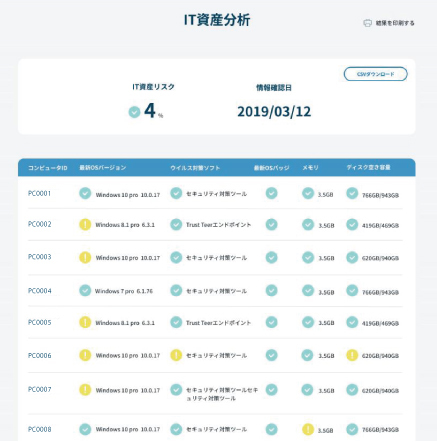Click '419GB/469GB' in PC0002 row
437x442 pixels.
(380, 226)
